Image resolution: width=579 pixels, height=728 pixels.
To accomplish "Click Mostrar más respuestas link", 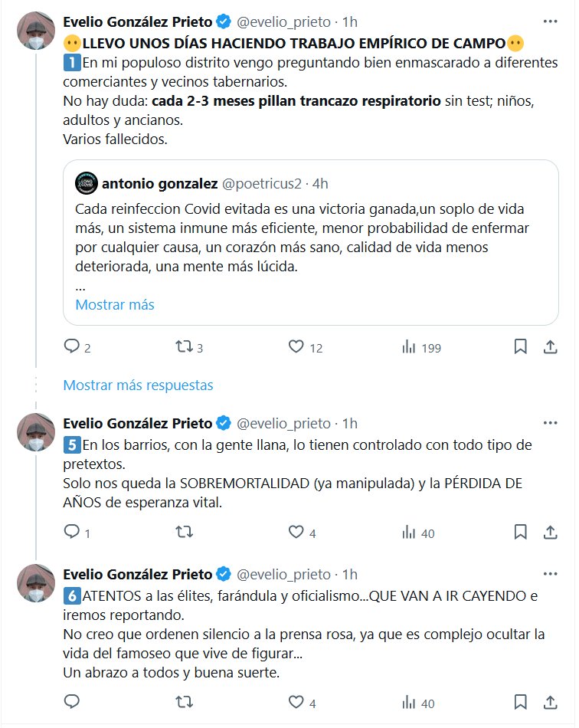I will click(138, 385).
